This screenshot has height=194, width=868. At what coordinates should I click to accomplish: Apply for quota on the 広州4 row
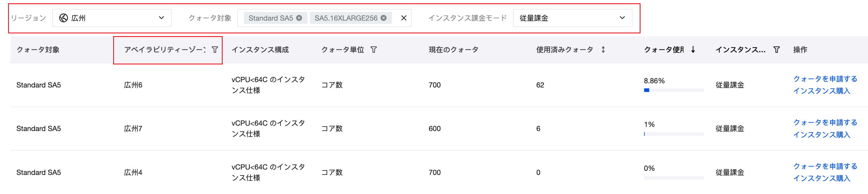[x=825, y=166]
